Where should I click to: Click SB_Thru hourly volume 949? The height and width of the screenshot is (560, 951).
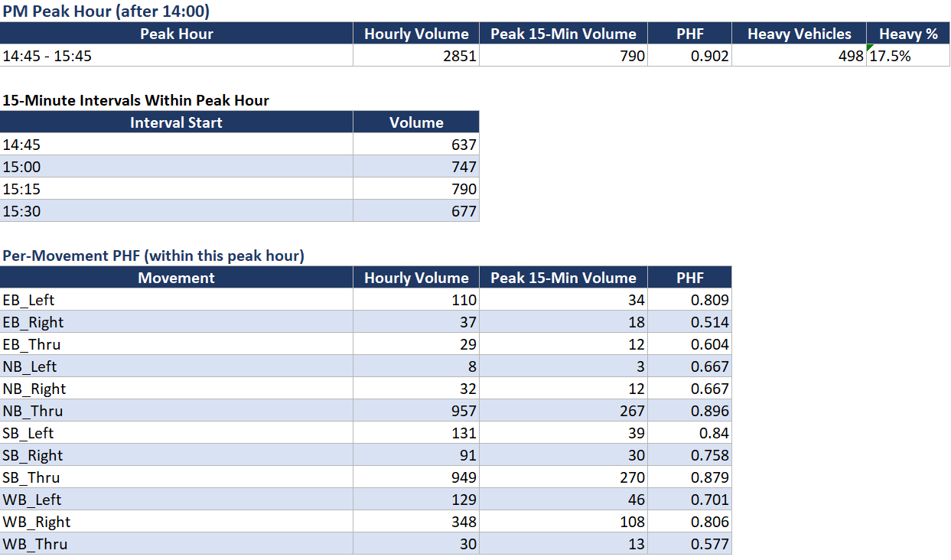coord(416,477)
